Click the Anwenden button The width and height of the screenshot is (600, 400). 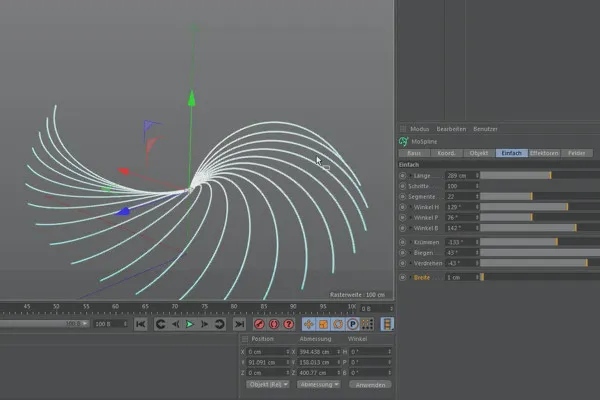[x=370, y=385]
